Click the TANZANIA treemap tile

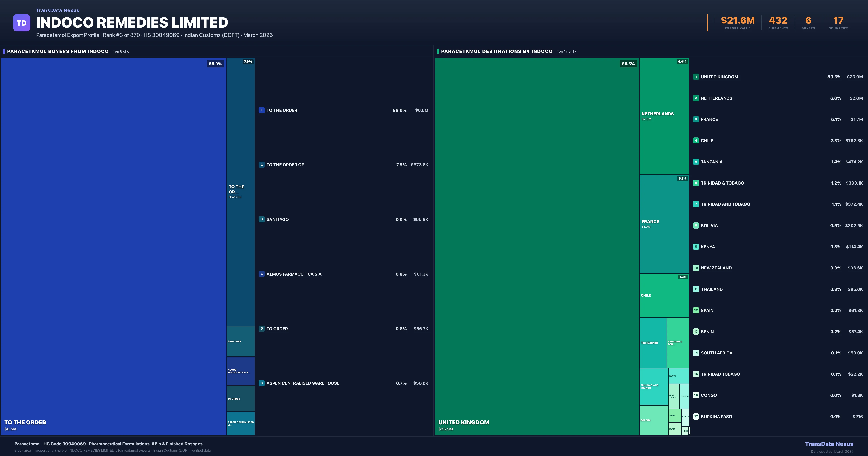pyautogui.click(x=653, y=343)
